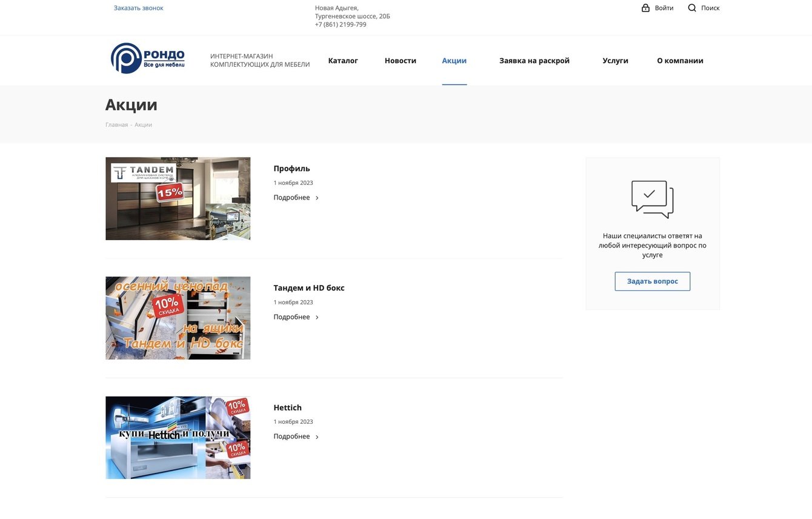Click the Главная breadcrumb link
812x519 pixels.
[x=117, y=125]
